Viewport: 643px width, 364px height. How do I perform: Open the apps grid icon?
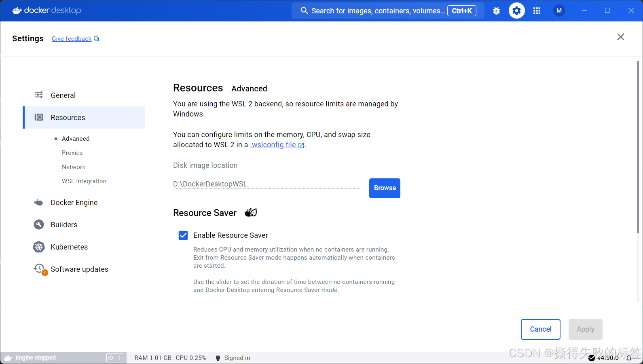537,11
